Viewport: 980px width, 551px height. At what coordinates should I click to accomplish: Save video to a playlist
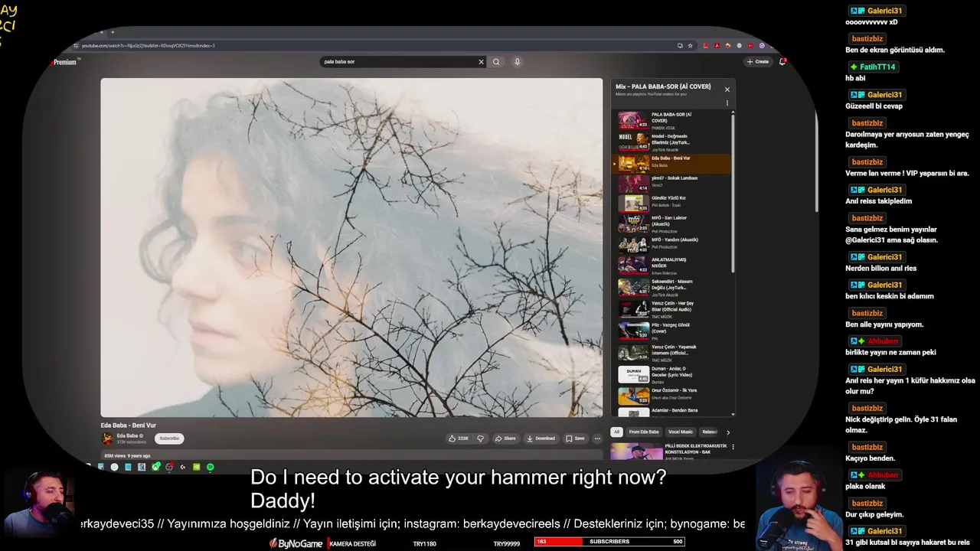(575, 439)
